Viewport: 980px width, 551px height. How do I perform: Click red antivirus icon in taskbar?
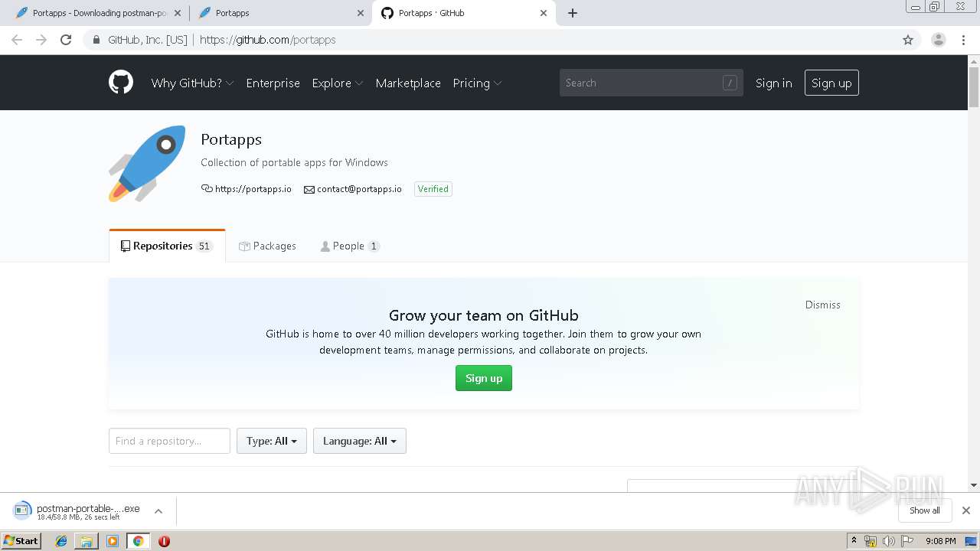pos(164,541)
